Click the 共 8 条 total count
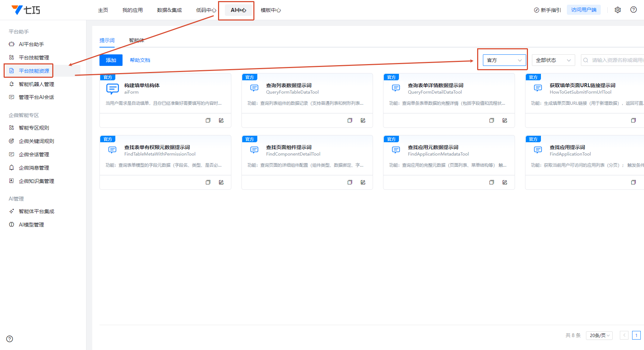Viewport: 644px width, 350px height. click(573, 335)
